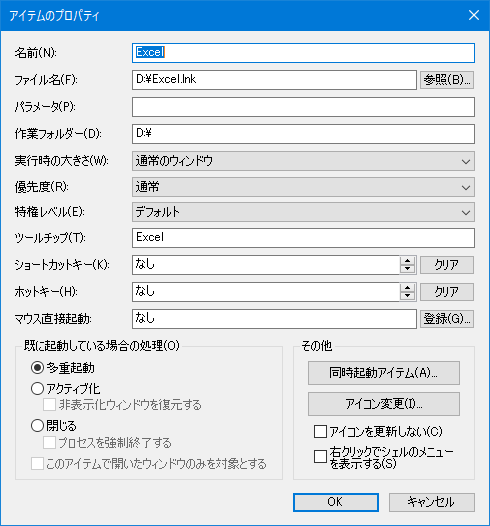This screenshot has width=490, height=526.
Task: Click the 登録(G)... button
Action: tap(447, 319)
